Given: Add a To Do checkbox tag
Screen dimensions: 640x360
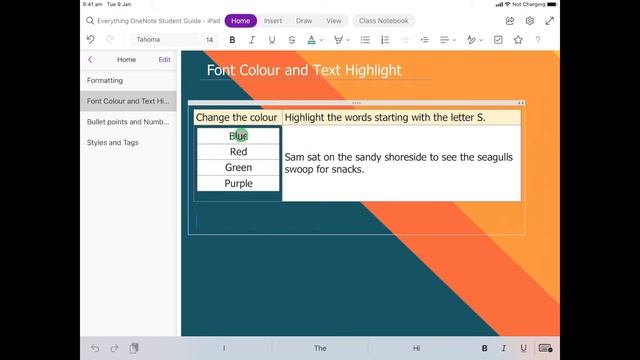Looking at the screenshot, I should pyautogui.click(x=498, y=40).
